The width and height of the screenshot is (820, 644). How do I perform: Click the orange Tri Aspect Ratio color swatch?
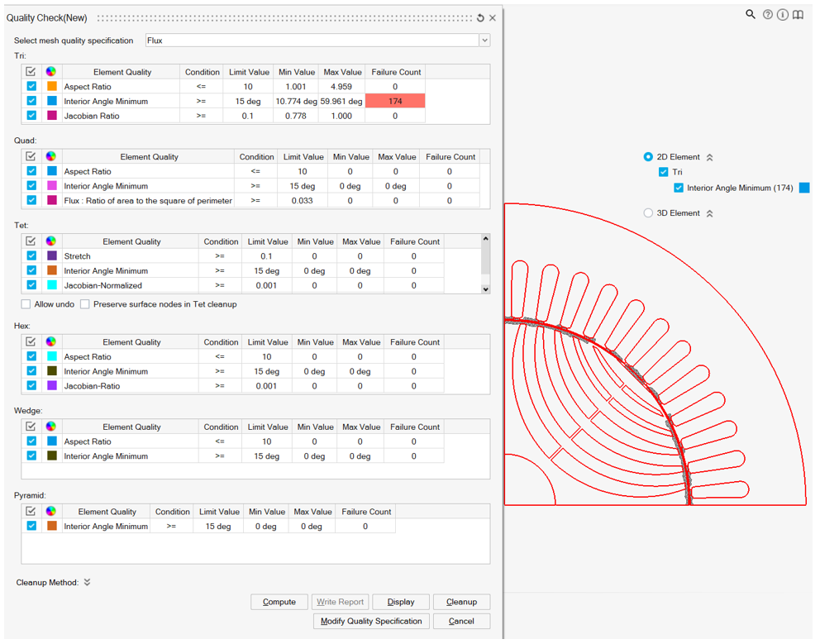pos(51,87)
